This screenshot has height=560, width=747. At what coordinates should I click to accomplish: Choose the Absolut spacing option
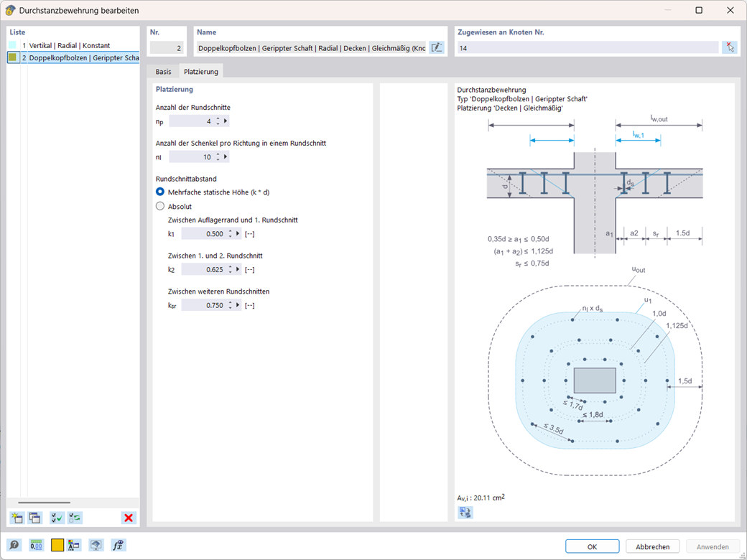159,206
